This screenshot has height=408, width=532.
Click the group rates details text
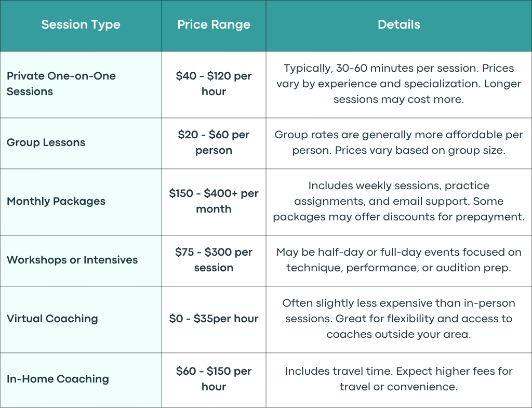pyautogui.click(x=398, y=142)
